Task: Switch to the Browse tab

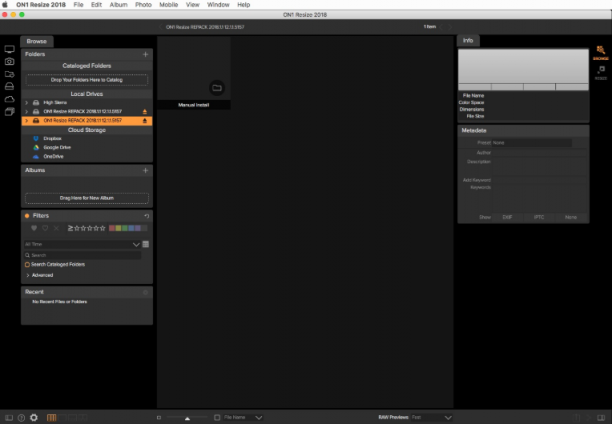Action: coord(37,41)
